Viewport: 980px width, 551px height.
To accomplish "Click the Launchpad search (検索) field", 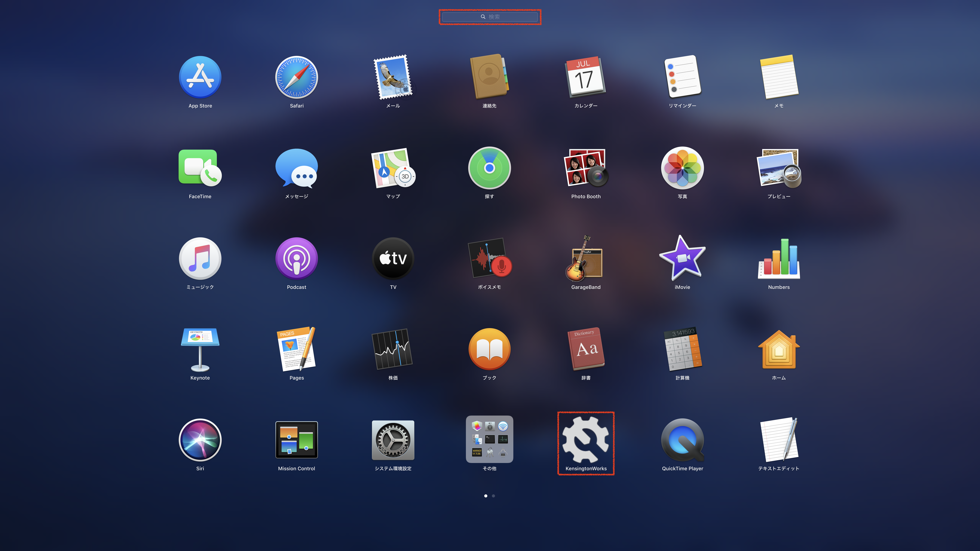I will (x=490, y=17).
